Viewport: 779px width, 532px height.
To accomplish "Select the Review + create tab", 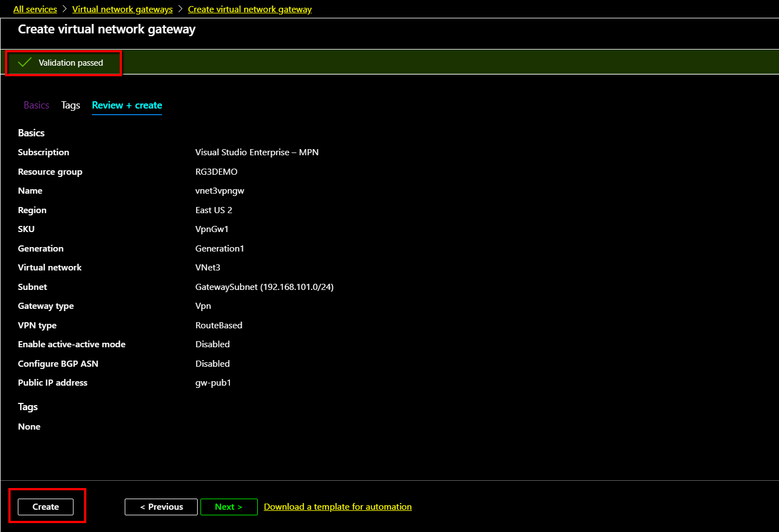I will [127, 105].
